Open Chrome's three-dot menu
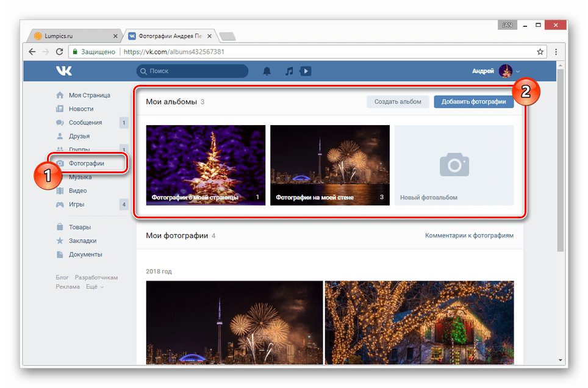 coord(556,52)
